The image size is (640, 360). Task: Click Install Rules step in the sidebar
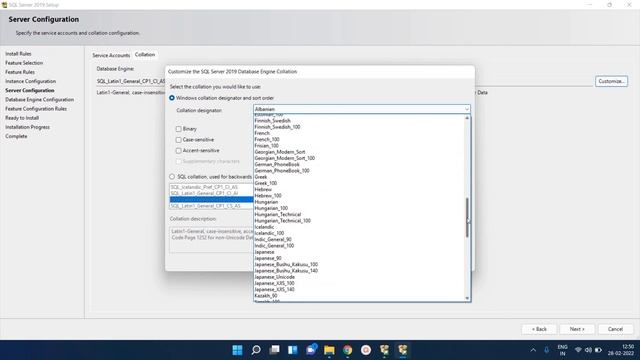click(x=18, y=53)
